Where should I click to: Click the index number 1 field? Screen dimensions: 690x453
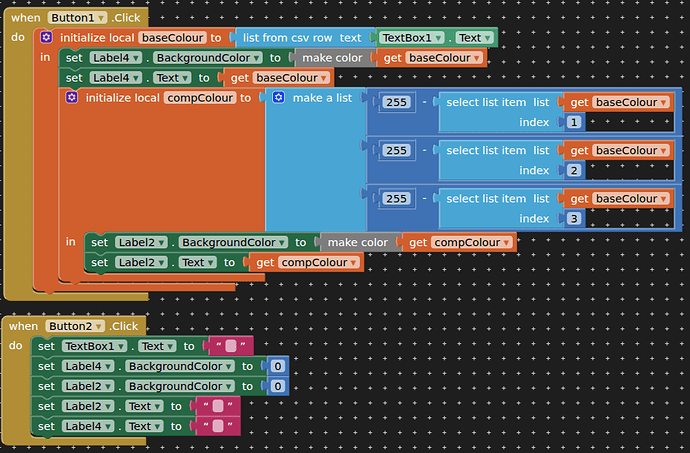point(574,122)
